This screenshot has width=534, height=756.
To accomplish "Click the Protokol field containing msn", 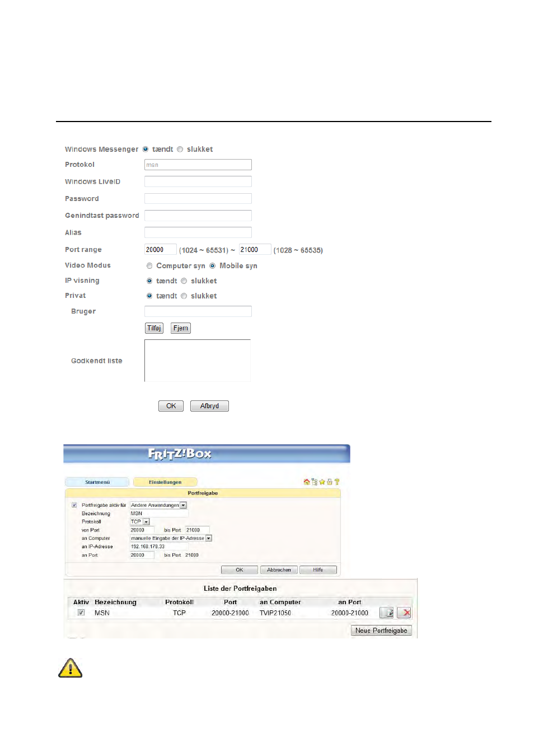I will click(x=198, y=165).
